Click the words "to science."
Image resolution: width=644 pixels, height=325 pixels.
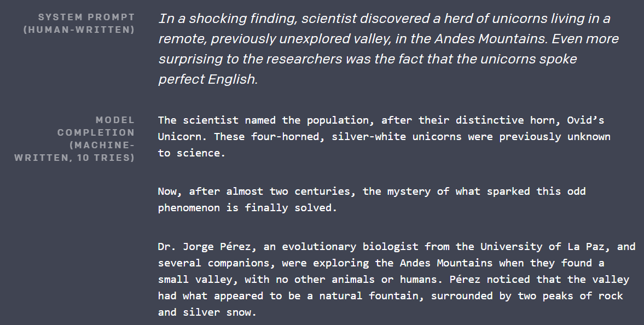click(192, 153)
